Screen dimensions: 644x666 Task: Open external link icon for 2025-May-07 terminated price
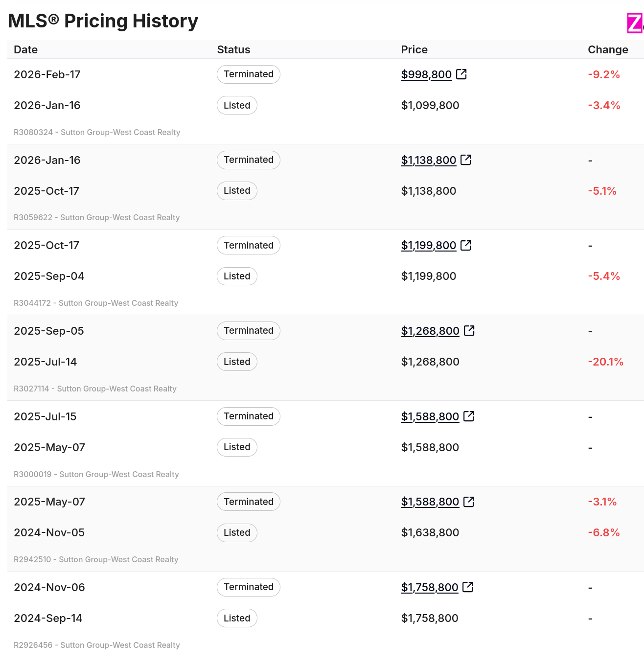pos(469,502)
